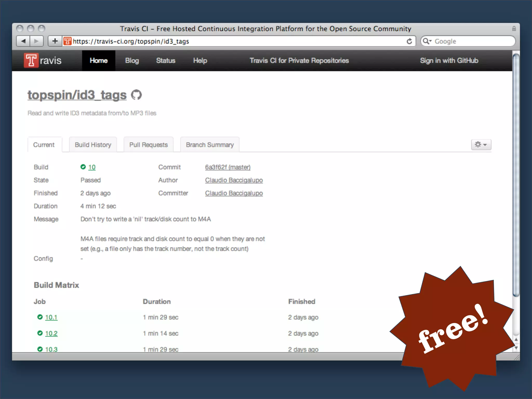Open the Blog menu item
This screenshot has height=399, width=532.
132,61
